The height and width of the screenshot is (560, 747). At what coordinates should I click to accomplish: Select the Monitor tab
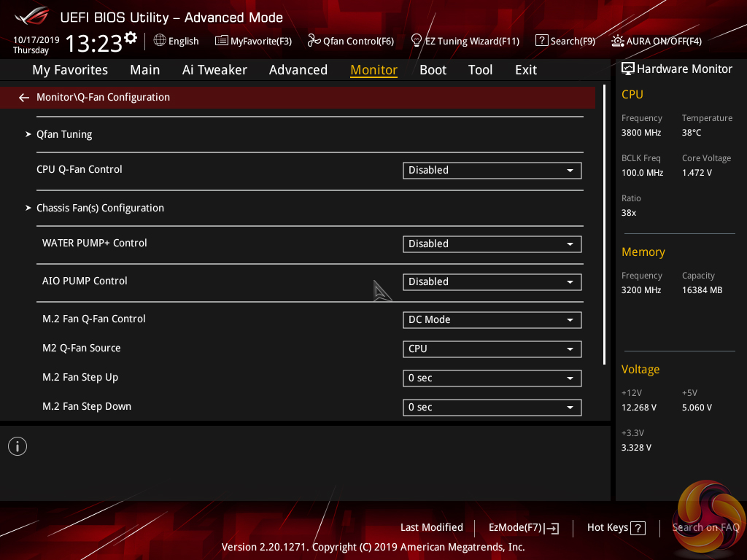374,70
